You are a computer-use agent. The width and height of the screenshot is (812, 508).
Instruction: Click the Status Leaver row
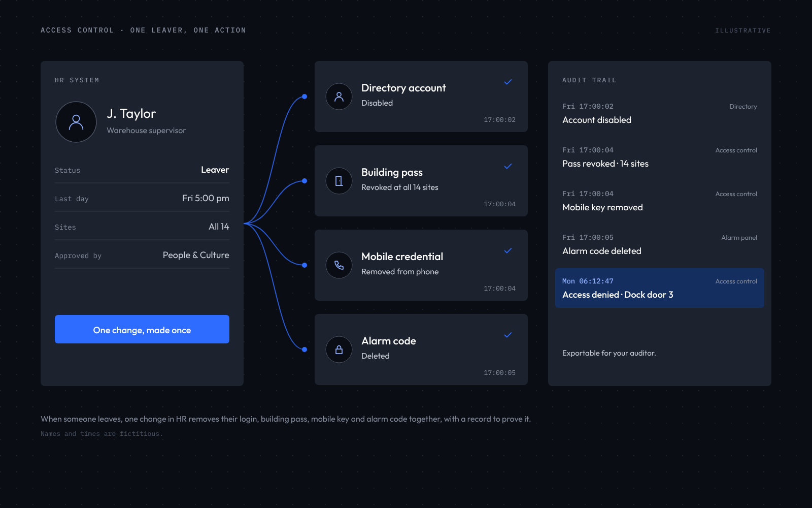click(x=142, y=170)
